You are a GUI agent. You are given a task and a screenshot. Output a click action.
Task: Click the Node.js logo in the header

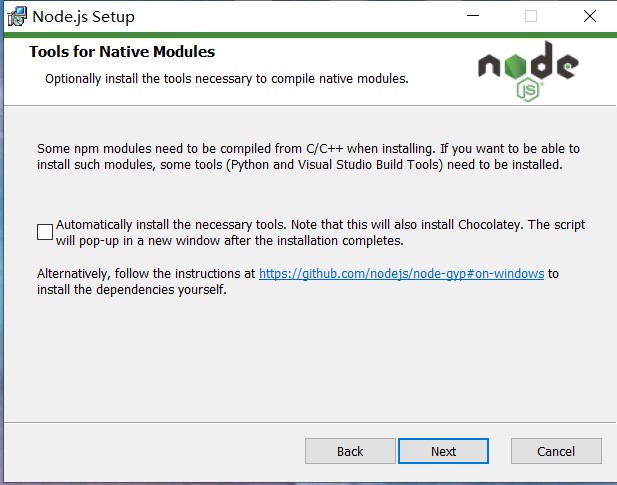coord(528,71)
